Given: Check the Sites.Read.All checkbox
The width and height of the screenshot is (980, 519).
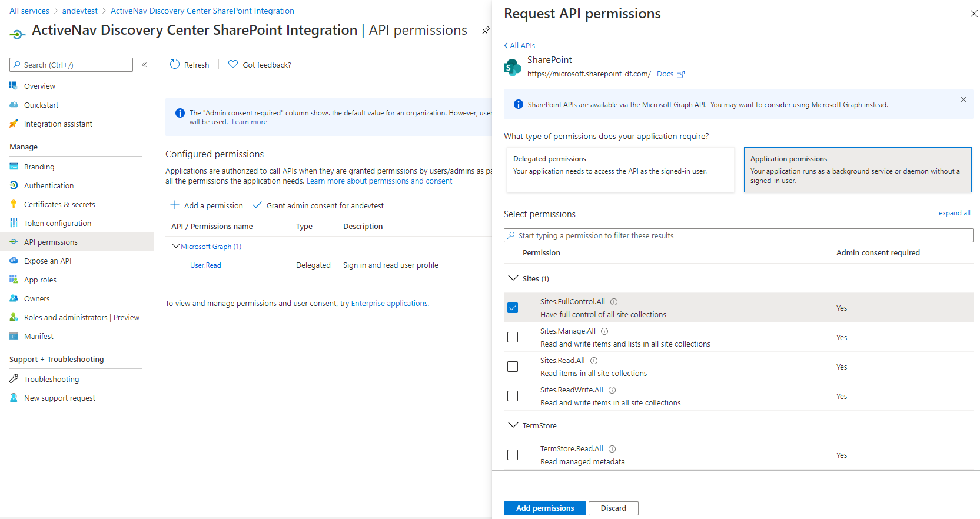Looking at the screenshot, I should (x=513, y=367).
